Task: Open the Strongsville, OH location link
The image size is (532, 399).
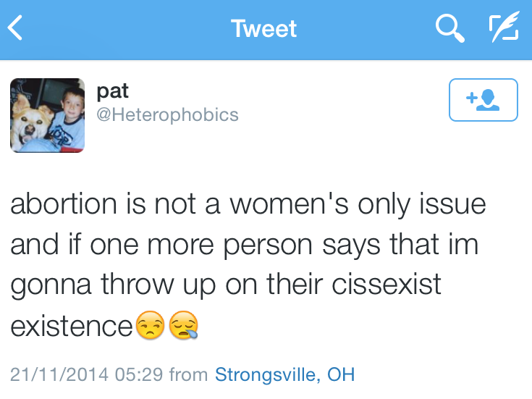Action: coord(285,375)
